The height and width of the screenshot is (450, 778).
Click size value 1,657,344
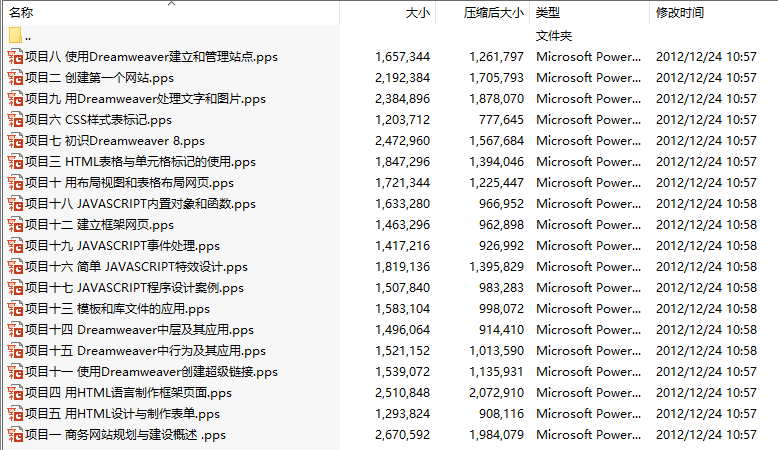point(402,57)
